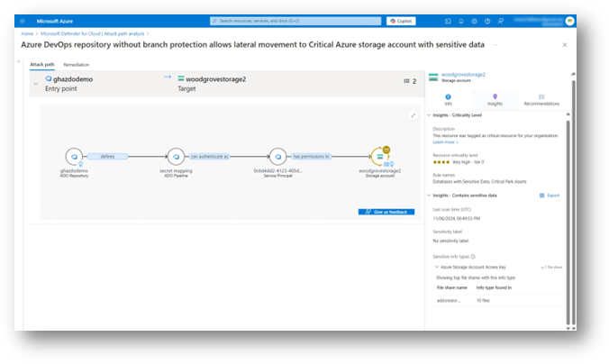Open the ellipsis menu next to the title
Viewport: 609px width, 364px height.
coord(495,45)
